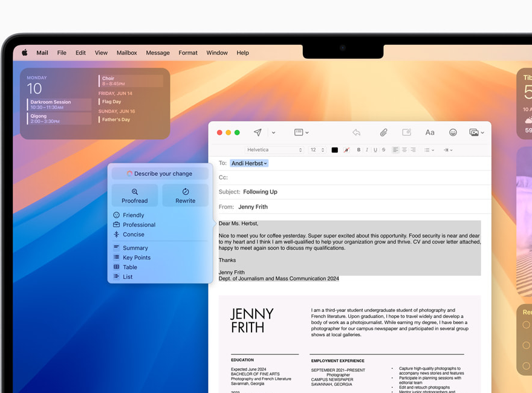The height and width of the screenshot is (393, 532).
Task: Click the 'Describe your change' field
Action: pos(160,174)
